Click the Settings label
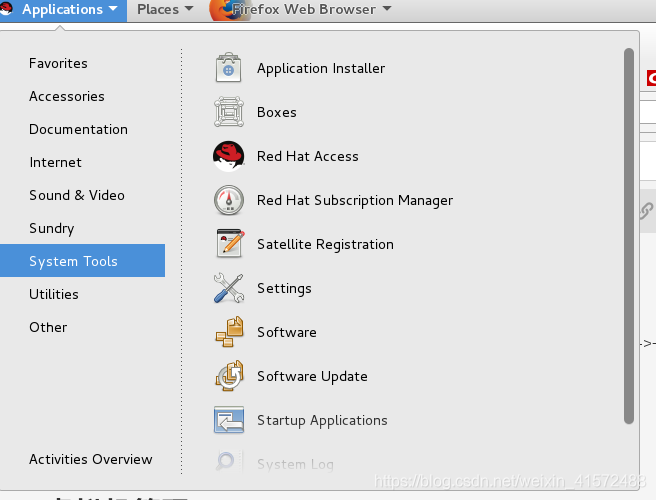Image resolution: width=656 pixels, height=500 pixels. pyautogui.click(x=284, y=288)
